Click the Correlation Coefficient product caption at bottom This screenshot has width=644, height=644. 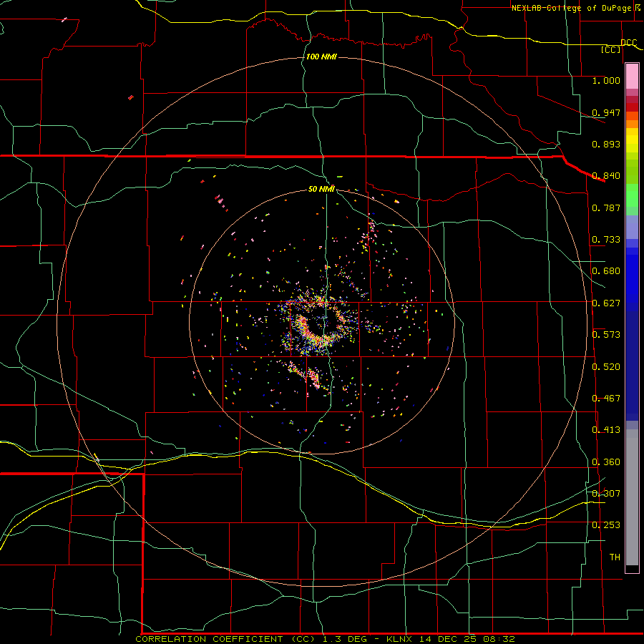[x=325, y=639]
